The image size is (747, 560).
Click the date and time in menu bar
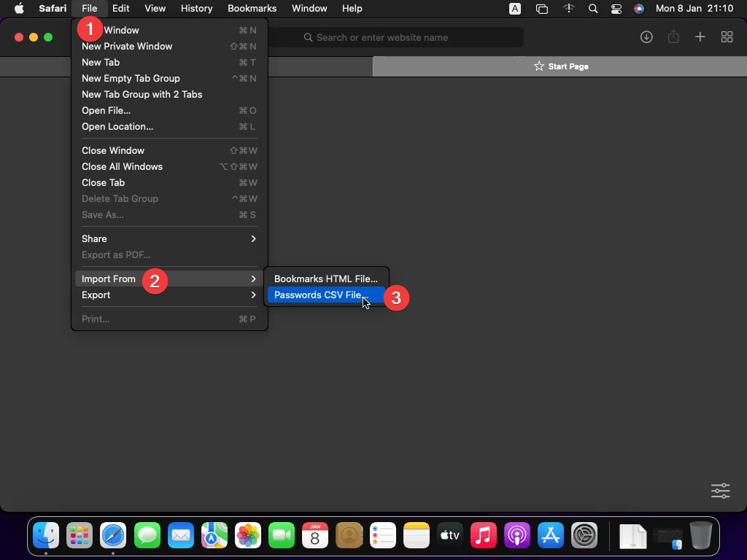[694, 9]
